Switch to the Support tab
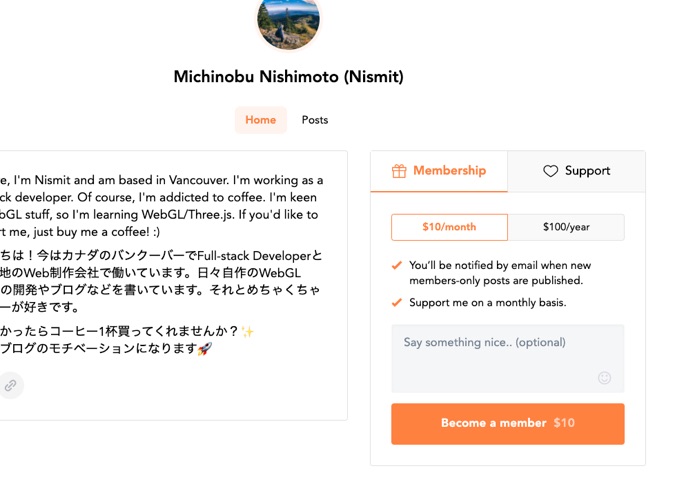 click(x=576, y=171)
